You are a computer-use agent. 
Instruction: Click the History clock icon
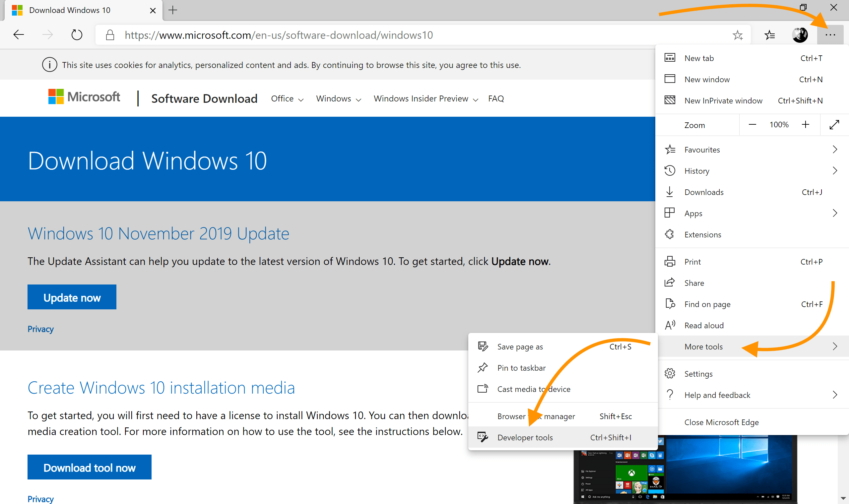pyautogui.click(x=670, y=170)
